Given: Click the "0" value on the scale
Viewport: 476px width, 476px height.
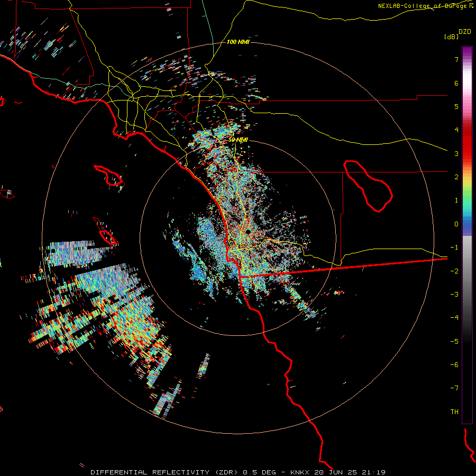Looking at the screenshot, I should pyautogui.click(x=456, y=224).
